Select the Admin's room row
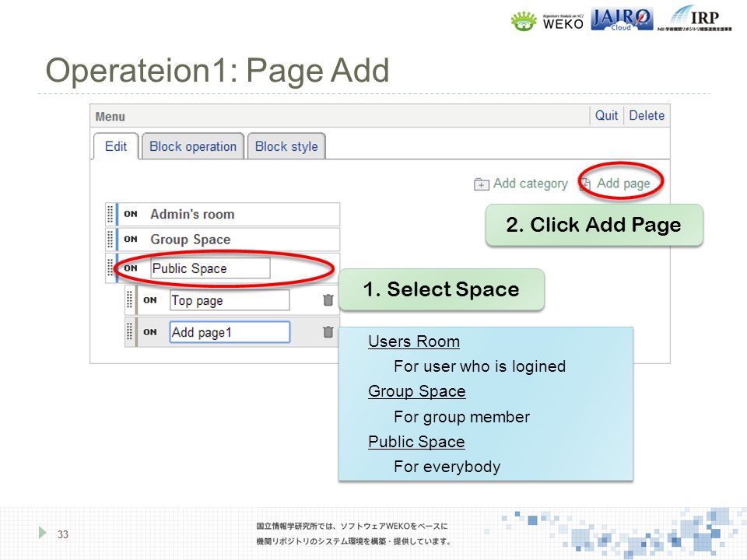 (223, 215)
